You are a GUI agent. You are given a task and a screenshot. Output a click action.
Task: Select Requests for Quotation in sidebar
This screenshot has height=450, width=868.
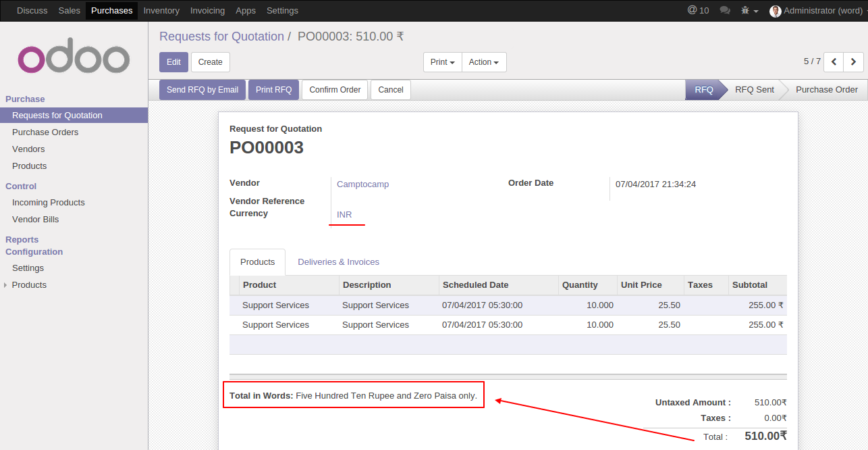pyautogui.click(x=74, y=116)
